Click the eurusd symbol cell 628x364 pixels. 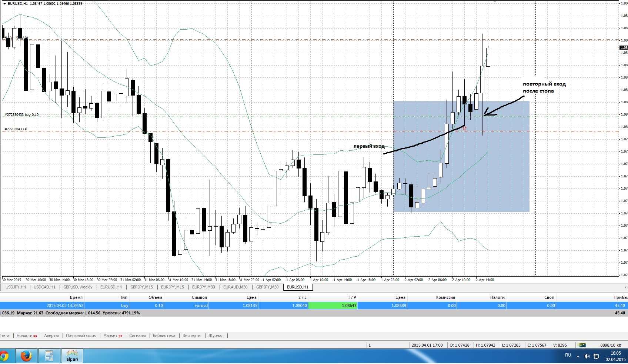pyautogui.click(x=201, y=305)
